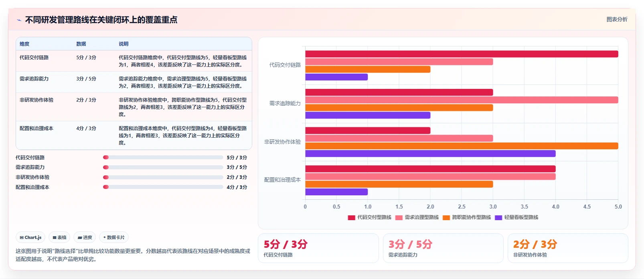Image resolution: width=644 pixels, height=279 pixels.
Task: Click the red 5分 / 3分 data card
Action: point(318,248)
